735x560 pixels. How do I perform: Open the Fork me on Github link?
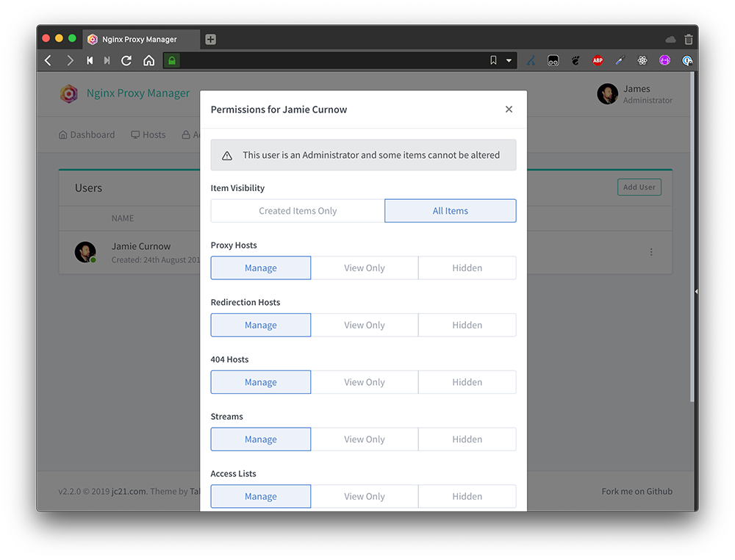click(x=636, y=491)
